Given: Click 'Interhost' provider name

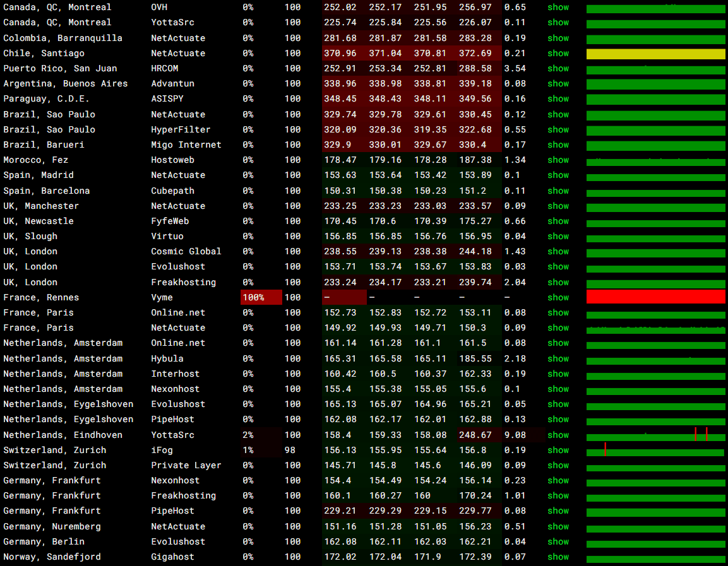Looking at the screenshot, I should coord(175,374).
